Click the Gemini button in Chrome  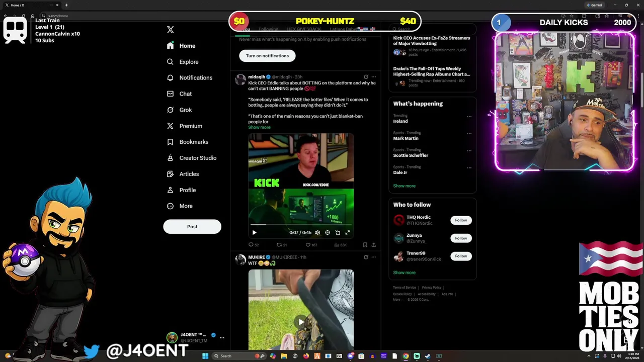click(x=594, y=5)
